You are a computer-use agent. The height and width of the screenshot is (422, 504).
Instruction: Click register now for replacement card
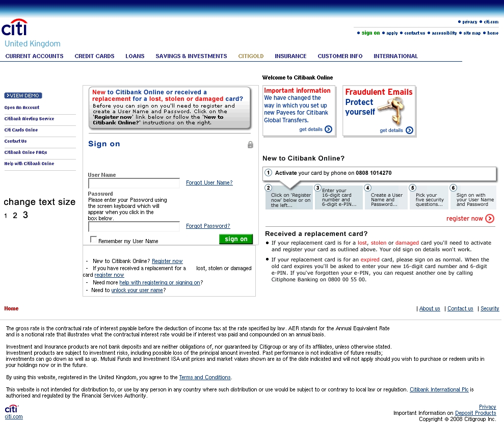(x=109, y=275)
